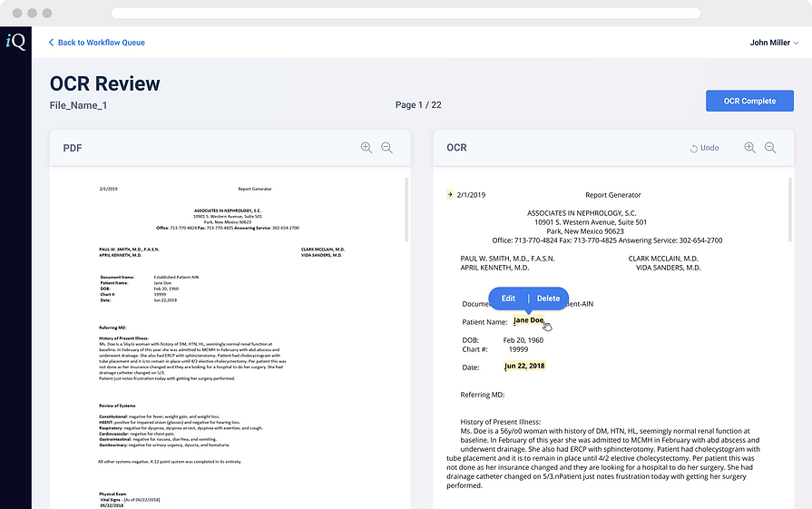The image size is (812, 509).
Task: Click 'PAUL W. SMITH, M.D., F.A.S.N.' in OCR
Action: [507, 259]
